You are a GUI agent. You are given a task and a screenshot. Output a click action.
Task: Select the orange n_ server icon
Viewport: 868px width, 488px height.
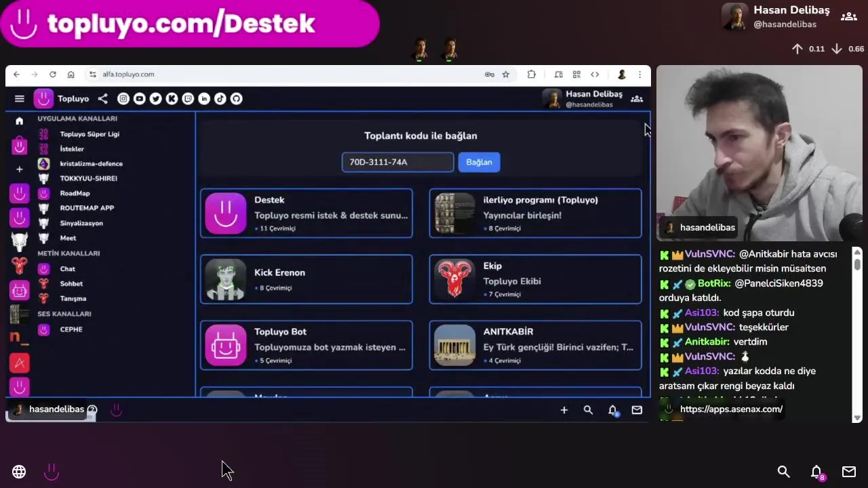coord(19,337)
